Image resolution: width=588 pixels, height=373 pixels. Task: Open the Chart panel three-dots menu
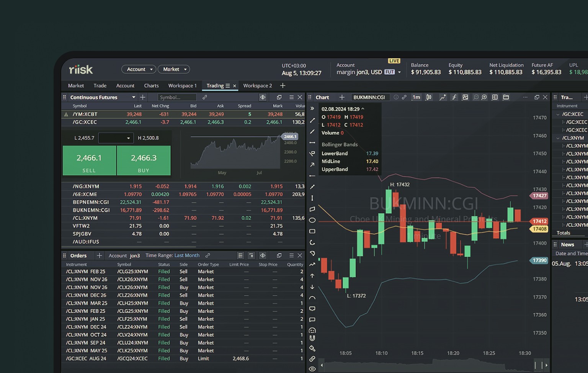coord(525,97)
